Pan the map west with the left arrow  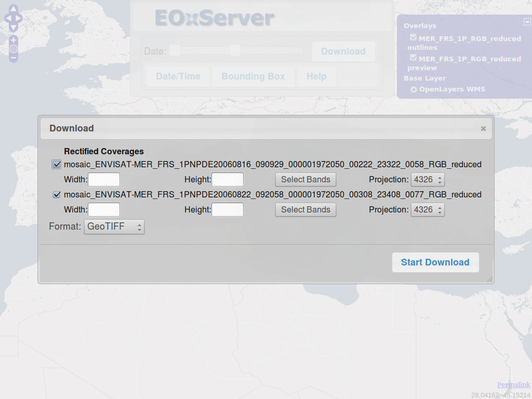(x=8, y=18)
